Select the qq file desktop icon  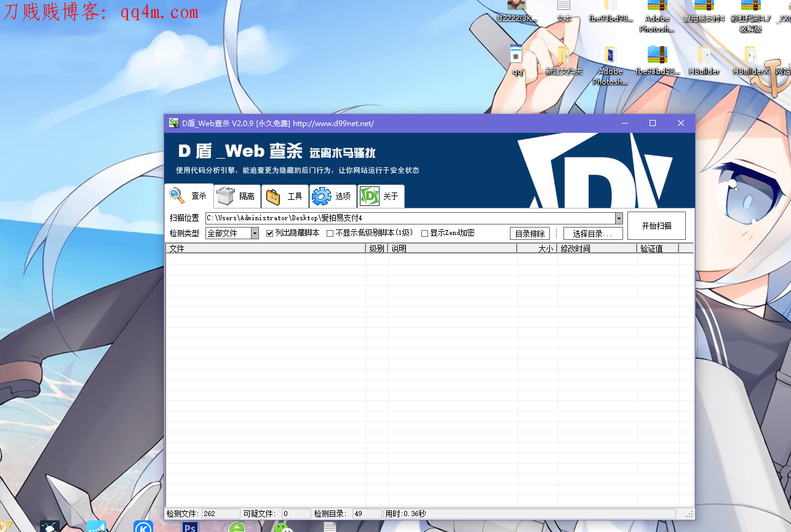tap(517, 59)
